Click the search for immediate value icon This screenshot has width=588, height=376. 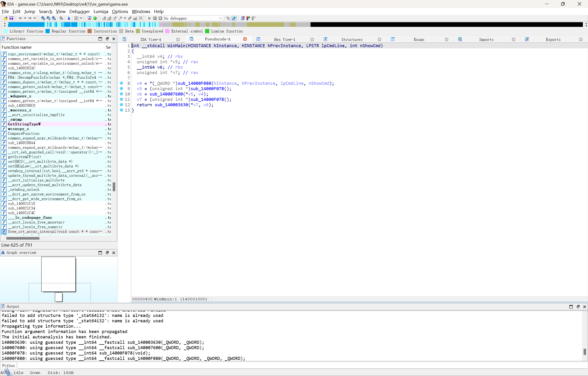pos(43,18)
